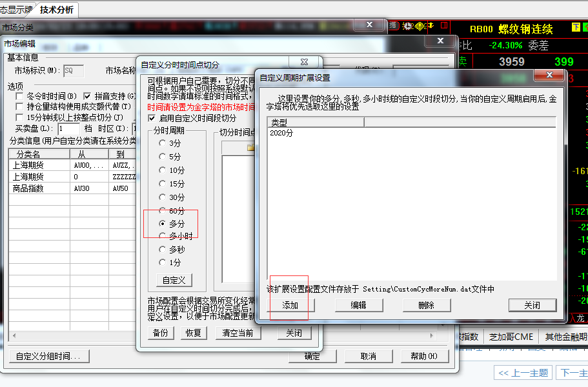Click the 市场标识 input field

click(74, 71)
